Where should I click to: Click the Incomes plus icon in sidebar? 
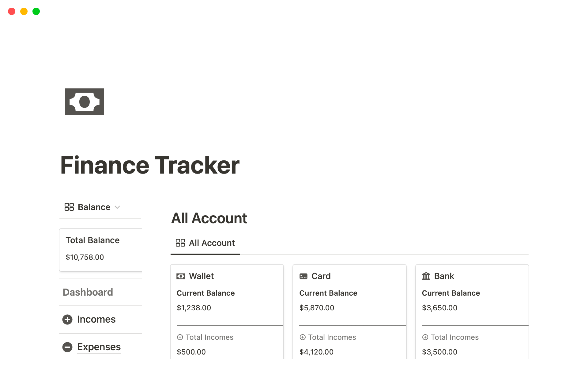[x=68, y=319]
